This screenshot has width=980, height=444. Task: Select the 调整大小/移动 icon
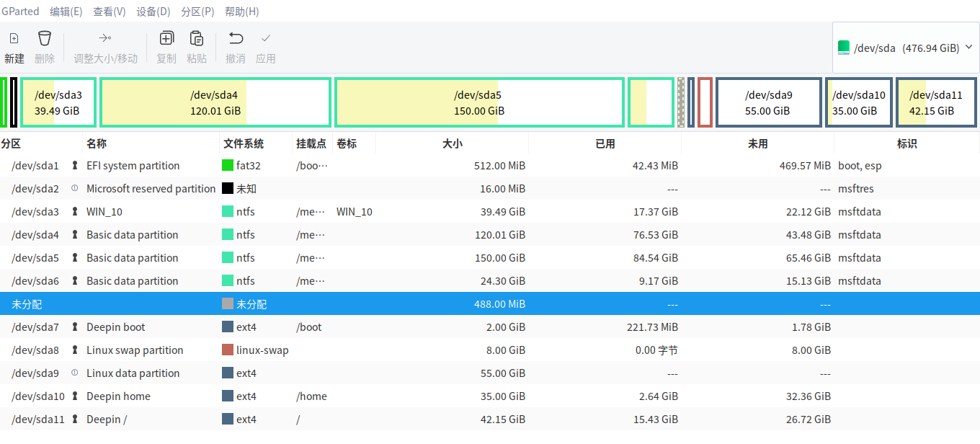pos(105,43)
